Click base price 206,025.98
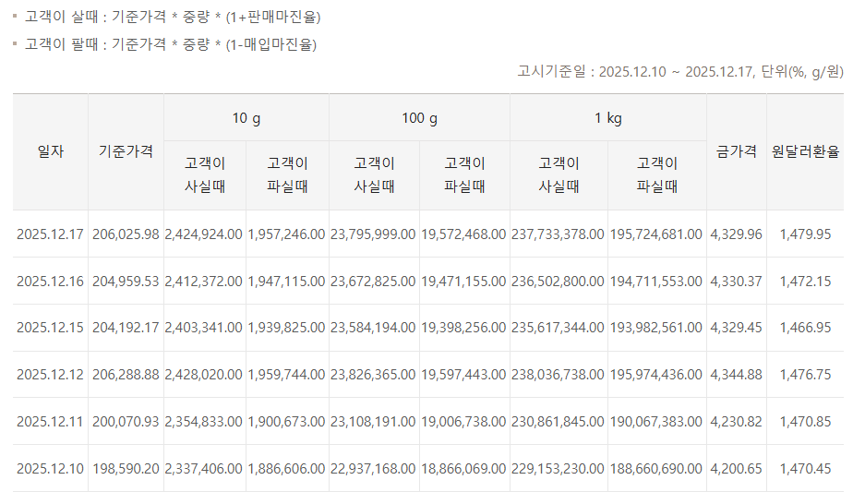 coord(126,234)
